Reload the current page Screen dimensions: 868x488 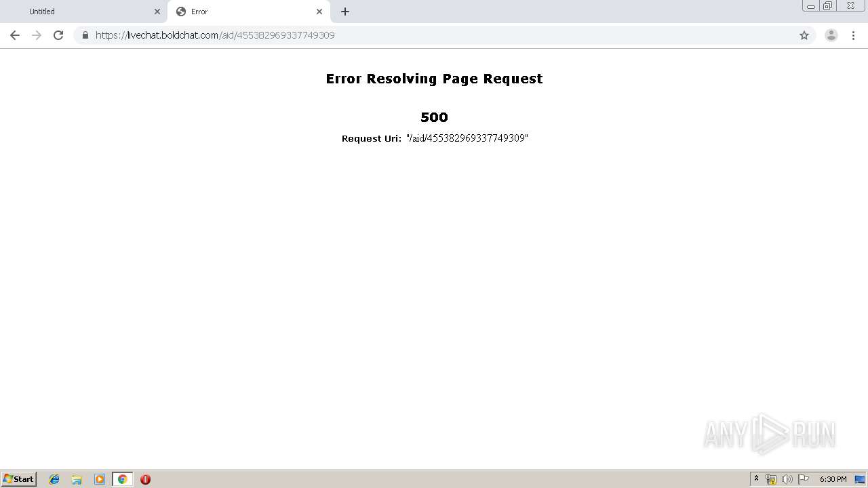point(58,35)
